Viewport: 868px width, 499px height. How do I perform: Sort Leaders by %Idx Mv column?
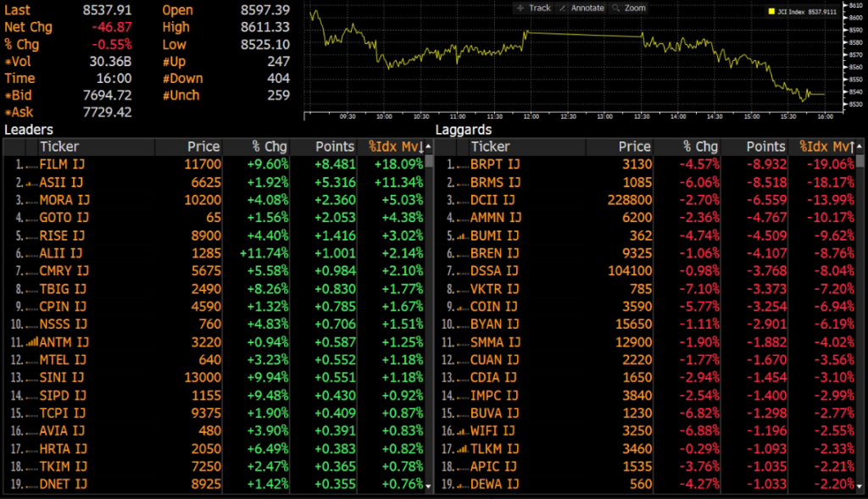396,147
